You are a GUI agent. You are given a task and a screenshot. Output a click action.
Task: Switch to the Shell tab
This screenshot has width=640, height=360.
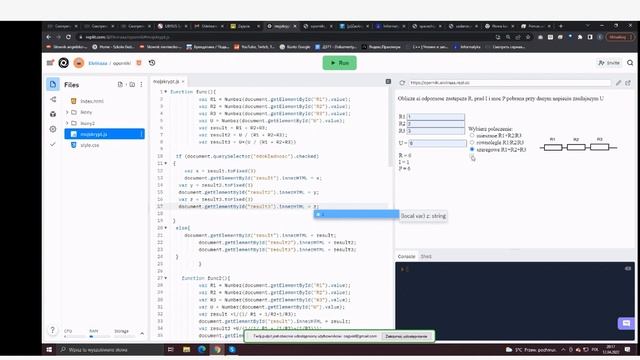coord(426,256)
